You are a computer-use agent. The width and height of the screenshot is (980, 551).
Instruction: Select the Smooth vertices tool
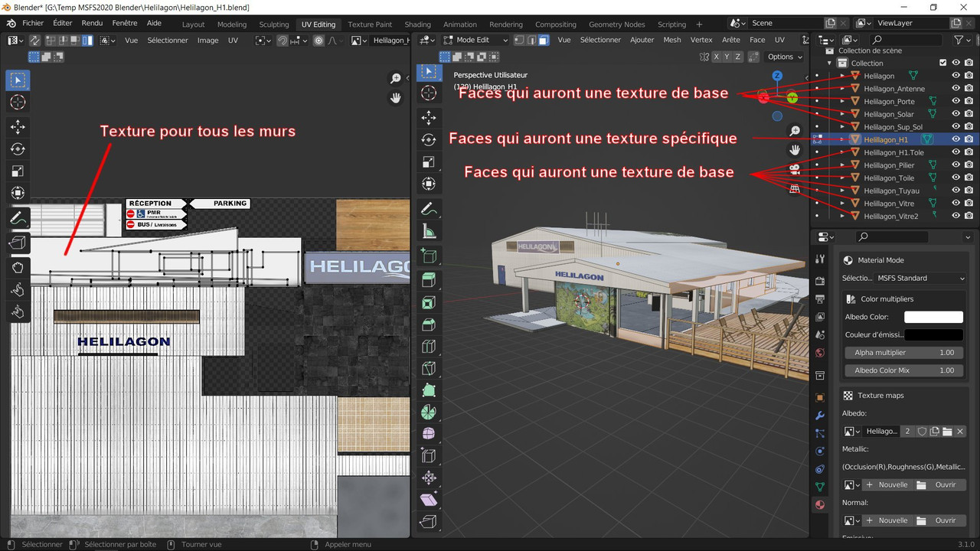point(429,434)
